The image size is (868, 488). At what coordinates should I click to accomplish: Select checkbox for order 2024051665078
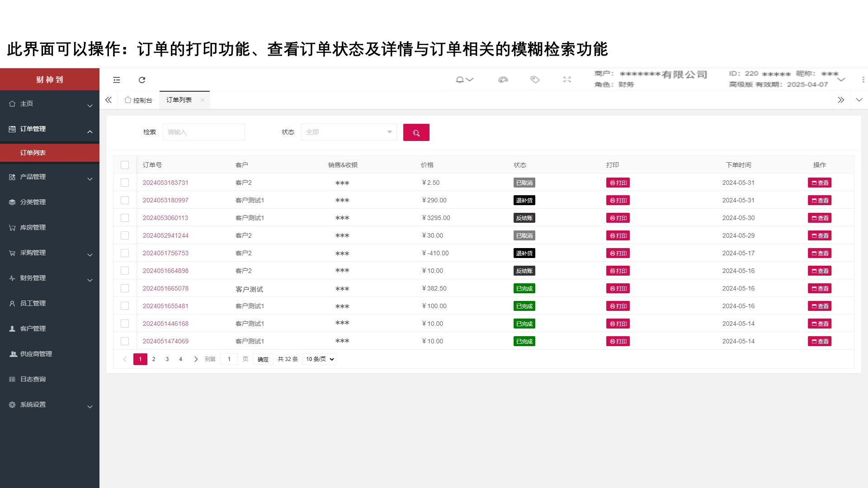pyautogui.click(x=125, y=288)
